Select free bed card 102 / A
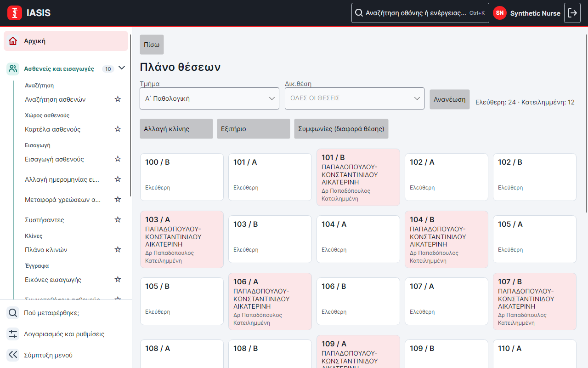 coord(447,177)
